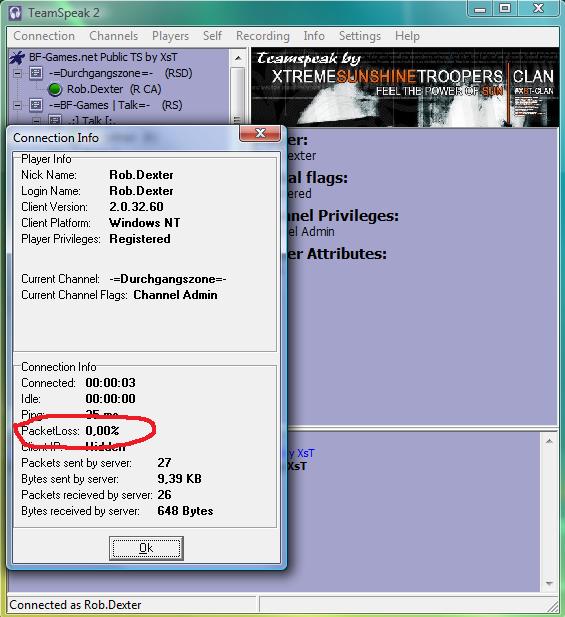Image resolution: width=565 pixels, height=617 pixels.
Task: Open the Channels menu
Action: pos(113,36)
